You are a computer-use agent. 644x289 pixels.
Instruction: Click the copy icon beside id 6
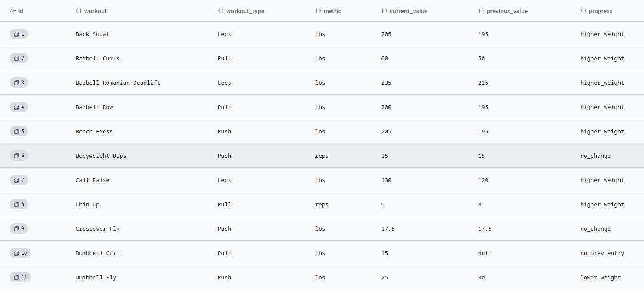pos(16,155)
